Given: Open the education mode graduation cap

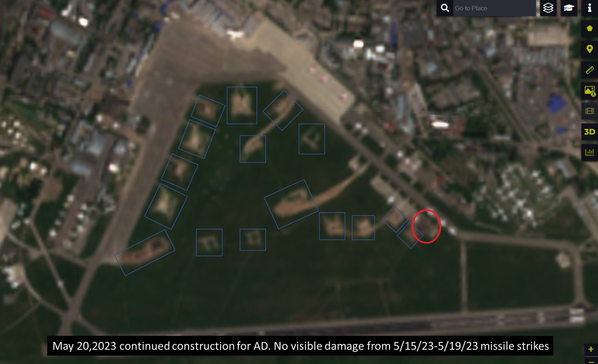Looking at the screenshot, I should pos(569,8).
